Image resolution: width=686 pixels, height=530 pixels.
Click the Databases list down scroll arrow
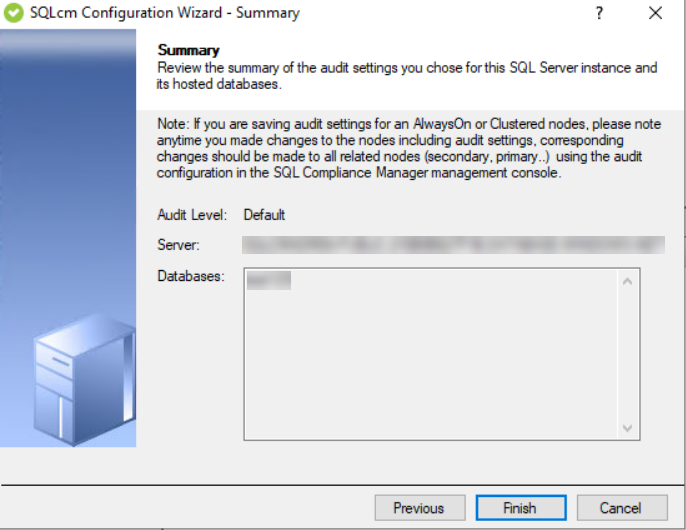coord(628,427)
